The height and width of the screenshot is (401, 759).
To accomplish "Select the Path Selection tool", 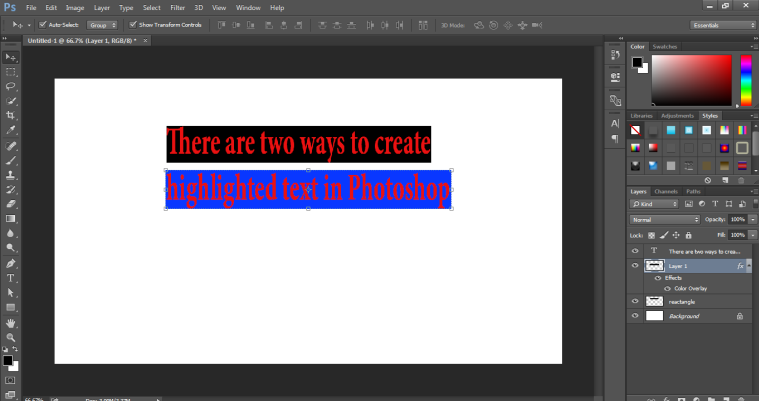I will [11, 293].
